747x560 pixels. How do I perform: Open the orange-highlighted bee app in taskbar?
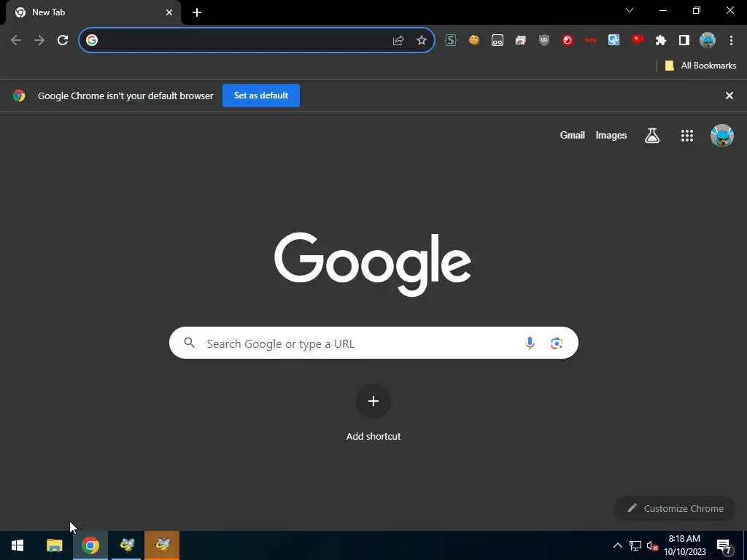click(x=162, y=545)
